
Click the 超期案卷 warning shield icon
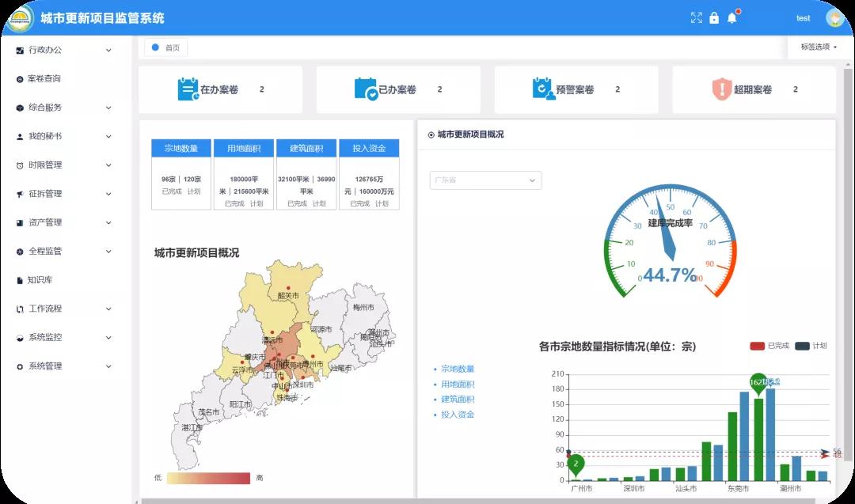coord(720,89)
